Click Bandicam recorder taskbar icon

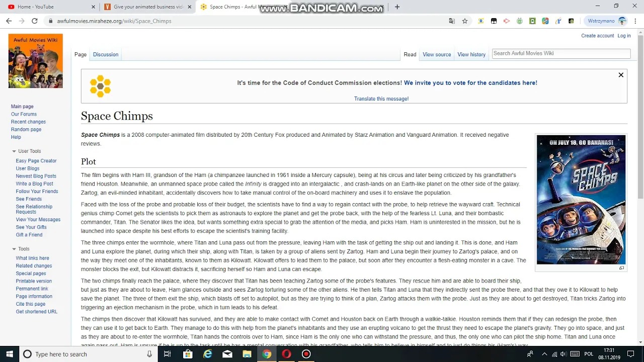(306, 354)
